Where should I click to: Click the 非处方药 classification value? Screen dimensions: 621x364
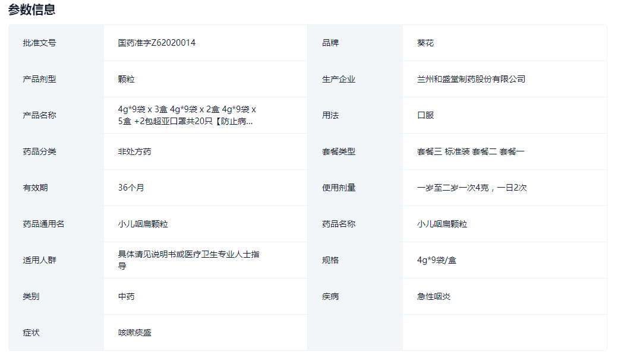tap(135, 151)
